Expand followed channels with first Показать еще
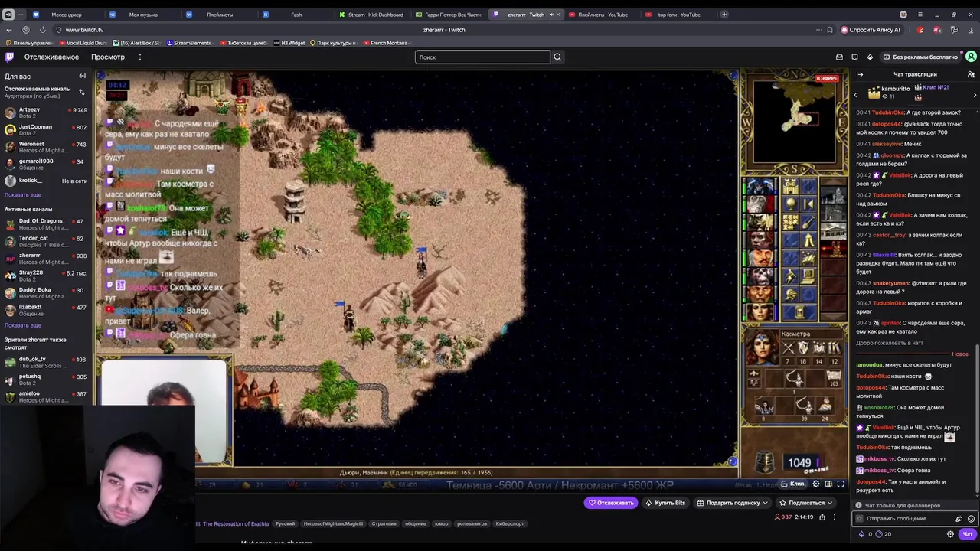 (x=23, y=194)
